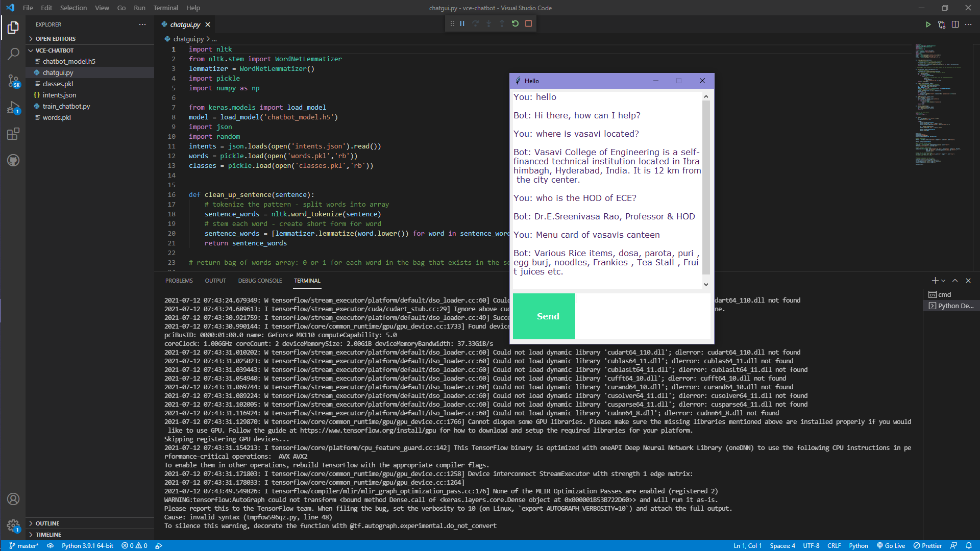Open notifications bell in status bar

point(969,545)
